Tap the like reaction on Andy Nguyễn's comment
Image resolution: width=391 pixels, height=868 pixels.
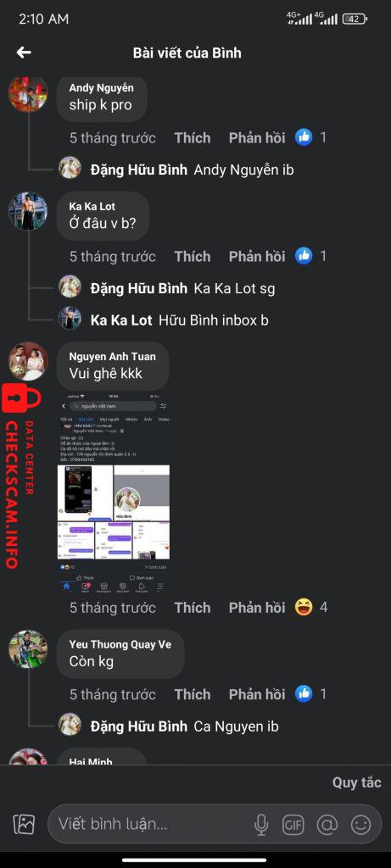(304, 137)
